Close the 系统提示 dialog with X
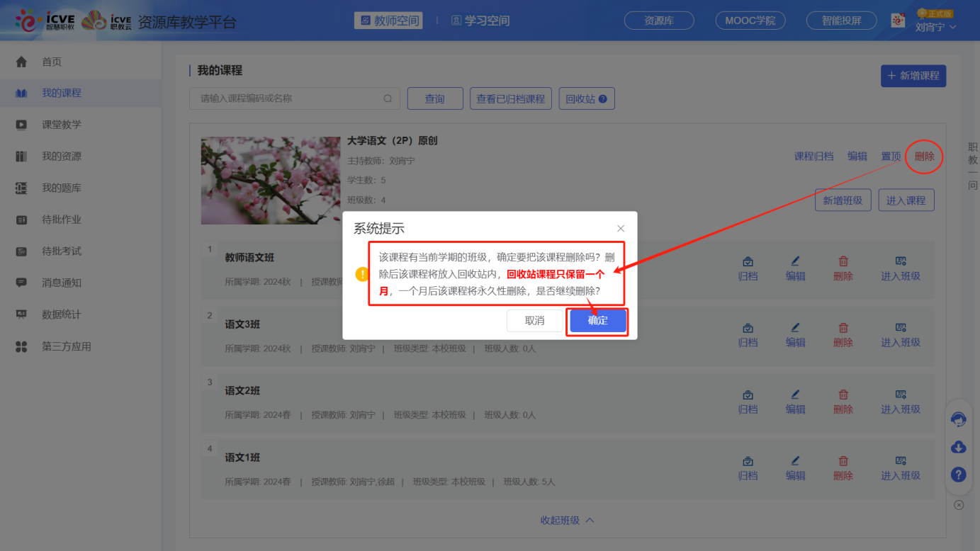The width and height of the screenshot is (980, 551). tap(621, 228)
